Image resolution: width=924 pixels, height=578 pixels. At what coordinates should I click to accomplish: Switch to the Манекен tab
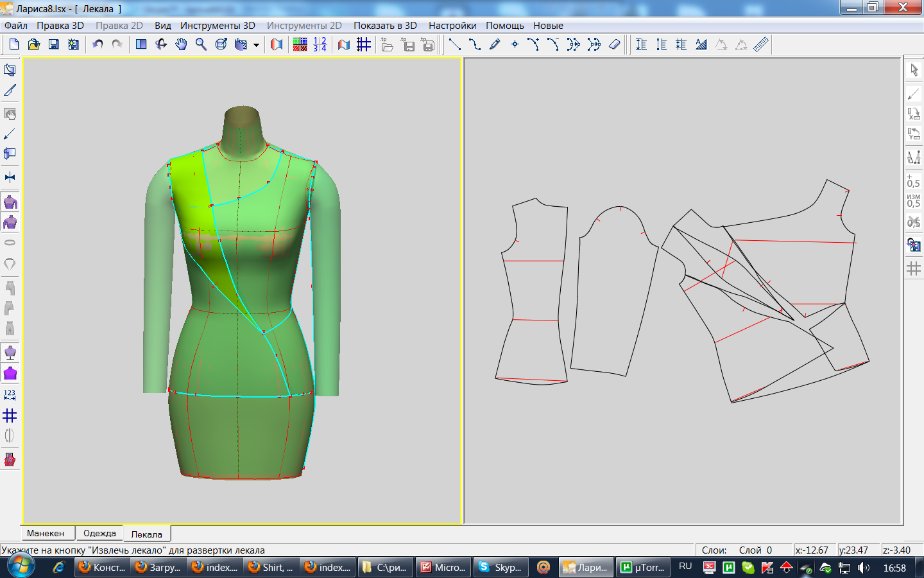tap(46, 533)
